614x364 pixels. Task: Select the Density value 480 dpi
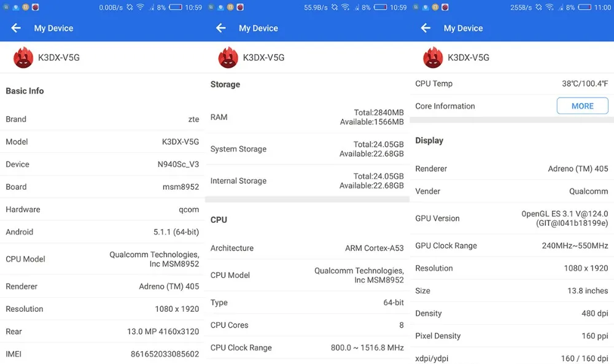tap(595, 314)
